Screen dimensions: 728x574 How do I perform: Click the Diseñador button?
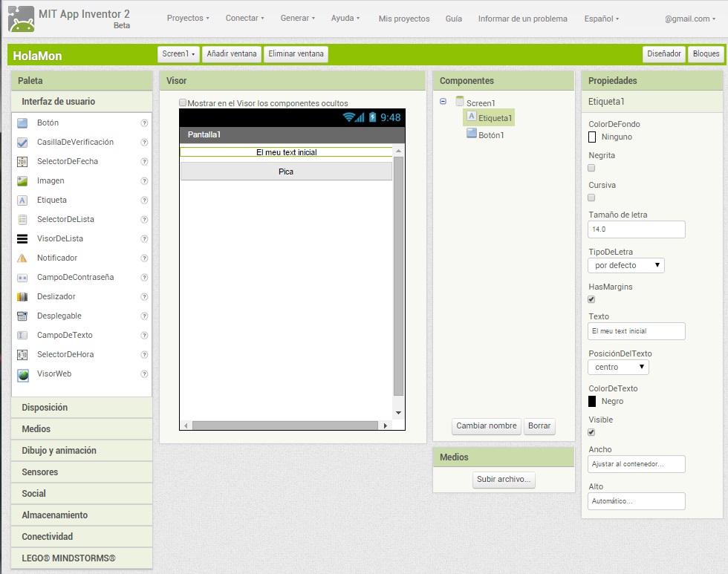click(x=664, y=53)
